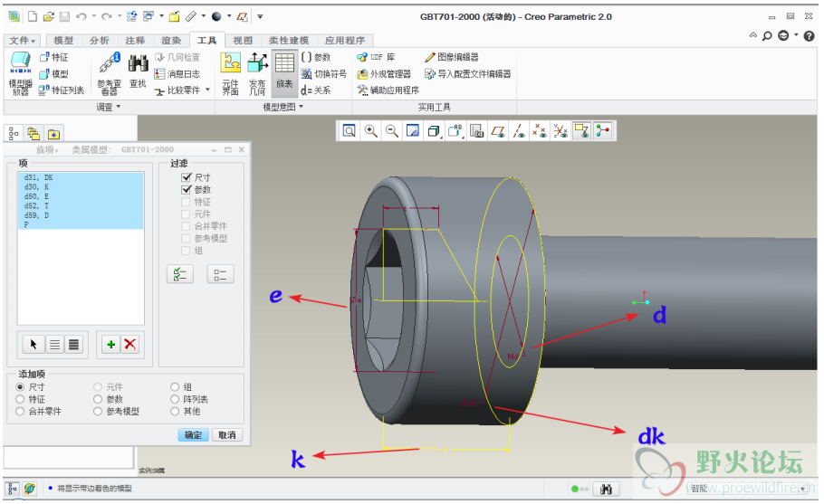Click the red X remove item button
The image size is (824, 504).
(x=130, y=344)
